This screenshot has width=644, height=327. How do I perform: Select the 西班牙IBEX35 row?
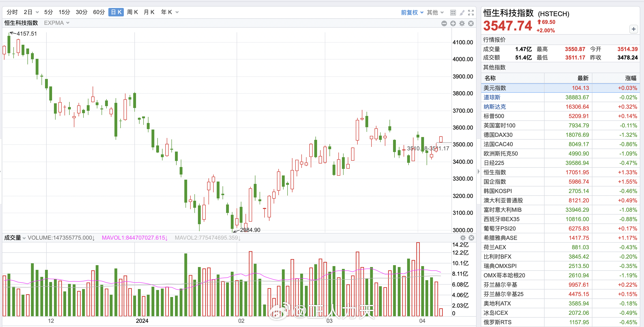(x=560, y=219)
